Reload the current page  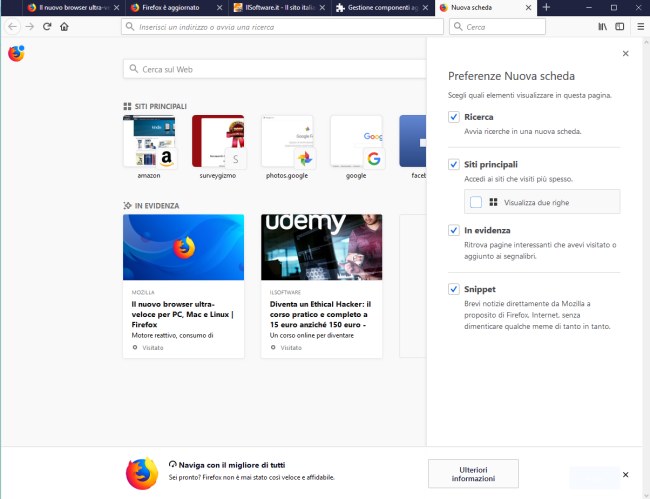(x=47, y=27)
